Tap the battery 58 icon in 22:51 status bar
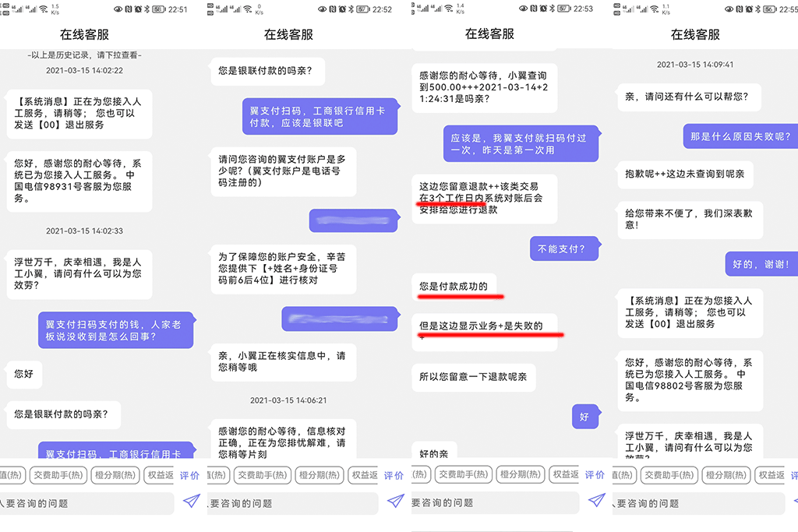798x532 pixels. click(159, 9)
